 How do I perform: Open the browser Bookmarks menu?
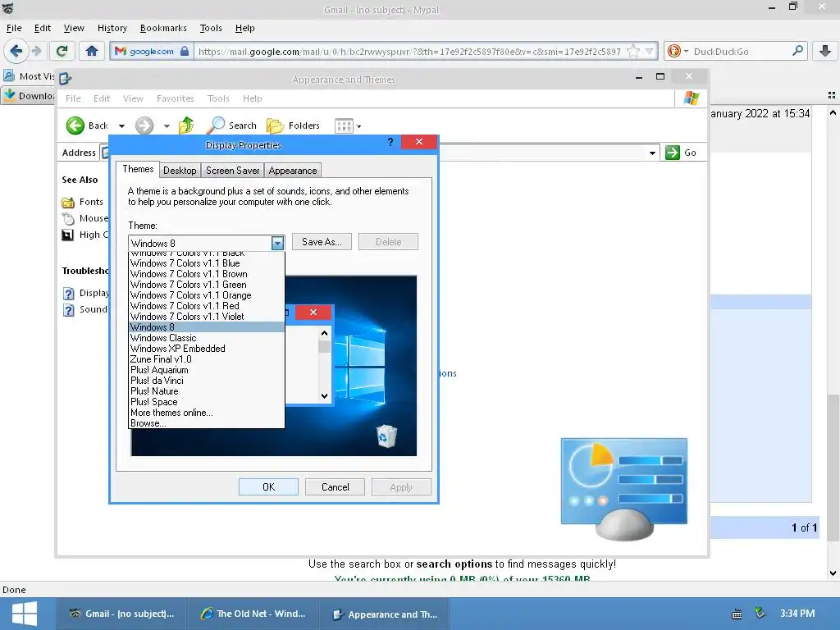[163, 28]
